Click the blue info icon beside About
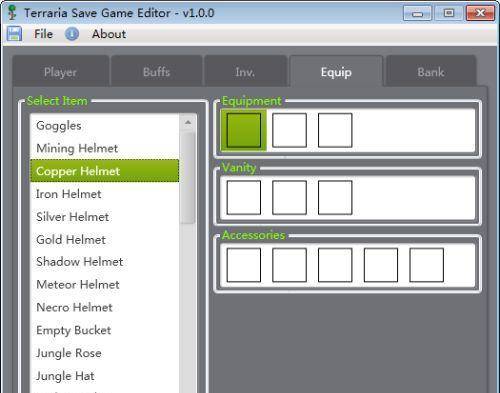The width and height of the screenshot is (500, 393). click(x=72, y=34)
